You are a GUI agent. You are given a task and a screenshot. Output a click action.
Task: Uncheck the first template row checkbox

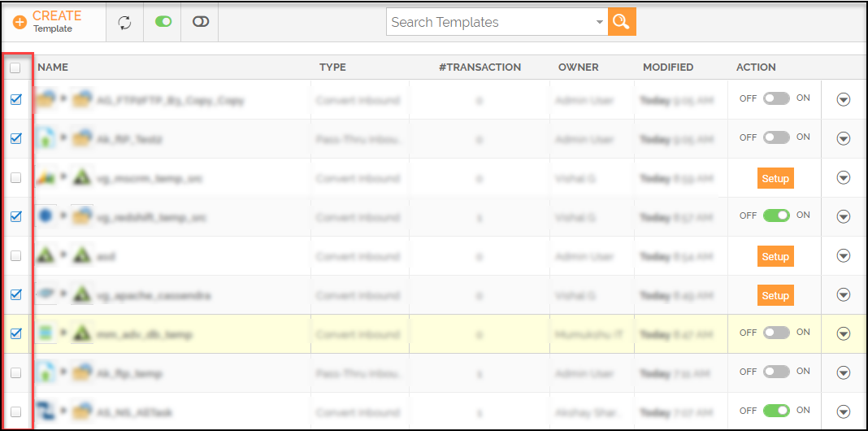click(16, 100)
